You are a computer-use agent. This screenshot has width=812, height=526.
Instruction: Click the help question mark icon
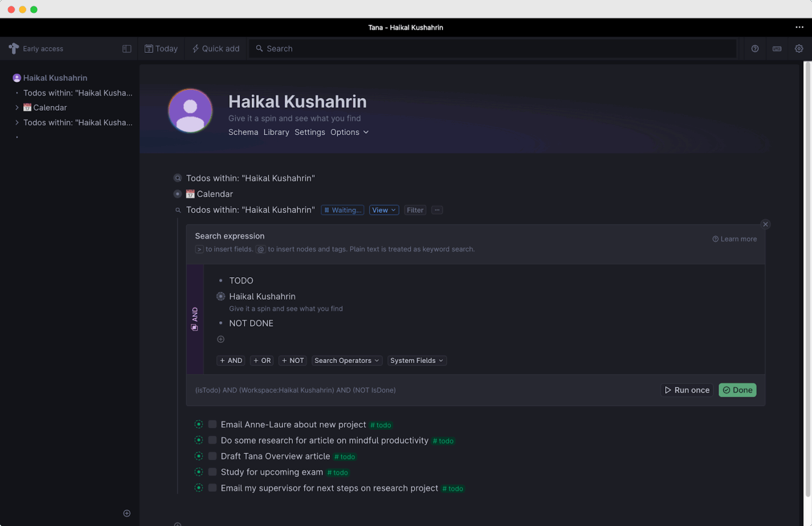pyautogui.click(x=755, y=49)
